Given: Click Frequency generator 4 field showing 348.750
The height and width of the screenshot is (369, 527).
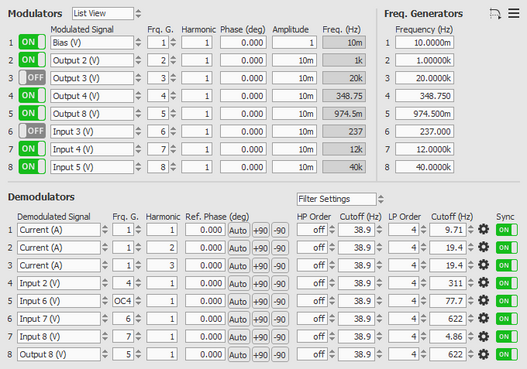Looking at the screenshot, I should pos(424,96).
